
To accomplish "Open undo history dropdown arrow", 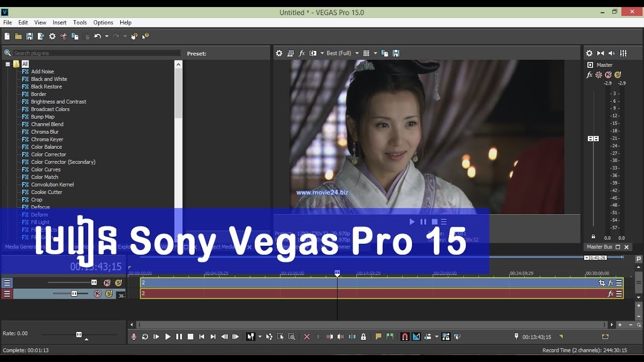I will [x=106, y=36].
